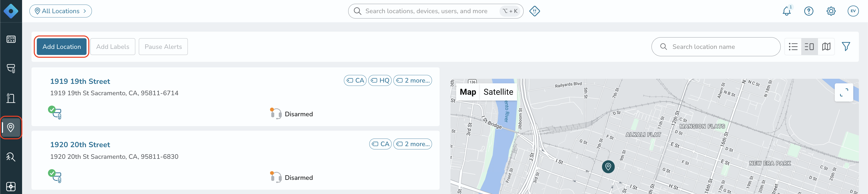Open the notifications bell
Viewport: 868px width, 194px height.
click(x=787, y=11)
